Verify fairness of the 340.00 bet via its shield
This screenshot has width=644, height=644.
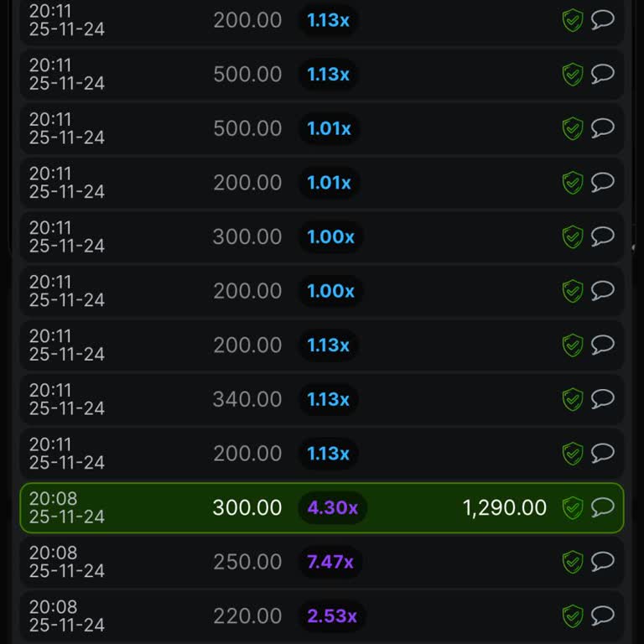tap(573, 399)
